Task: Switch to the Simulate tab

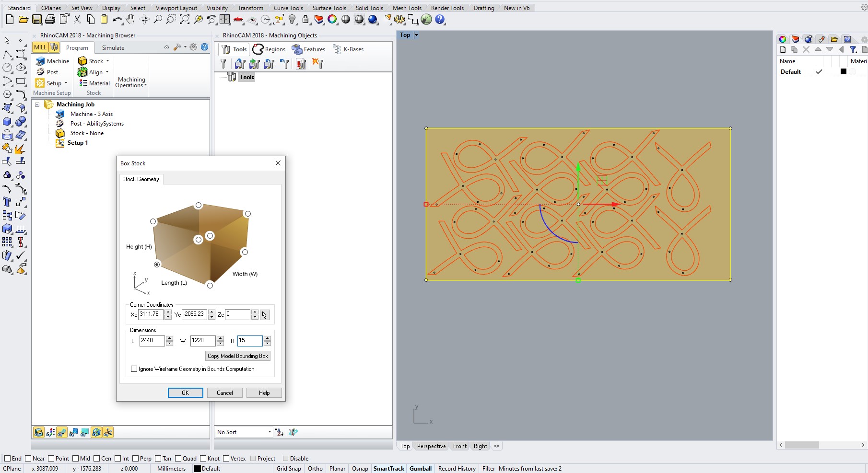Action: point(113,47)
